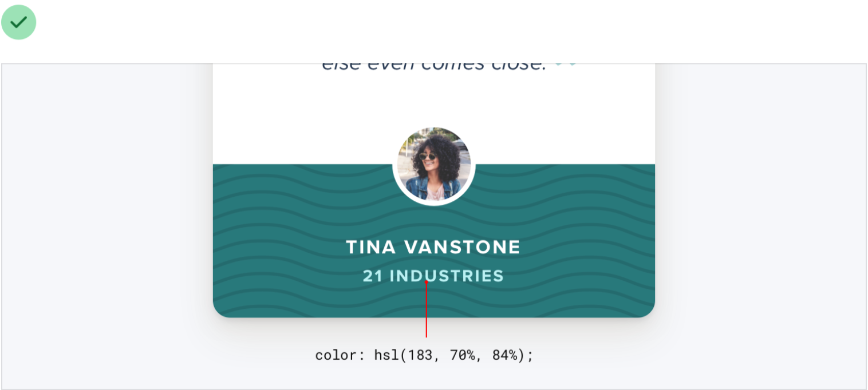
Task: Click the green checkmark icon
Action: pyautogui.click(x=19, y=22)
